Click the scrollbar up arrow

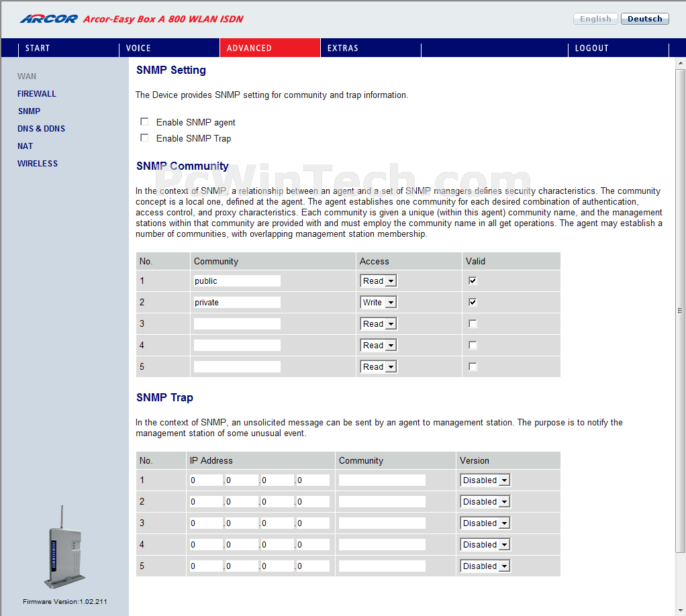681,63
